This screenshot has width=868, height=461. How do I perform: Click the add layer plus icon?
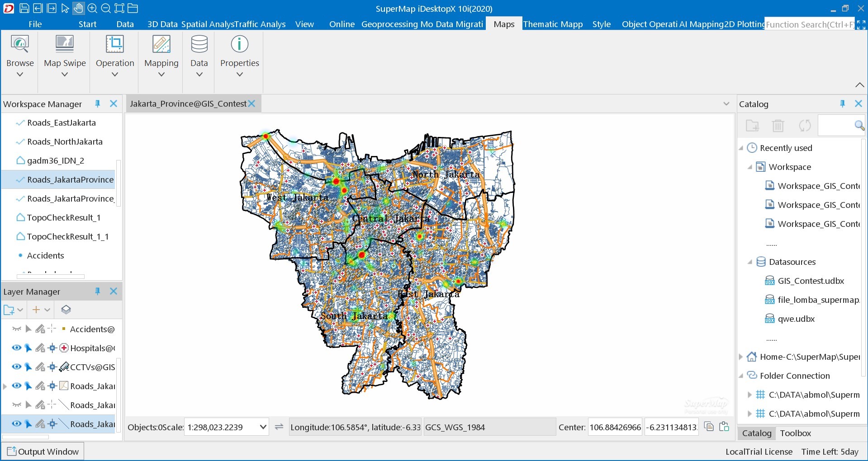[x=36, y=310]
